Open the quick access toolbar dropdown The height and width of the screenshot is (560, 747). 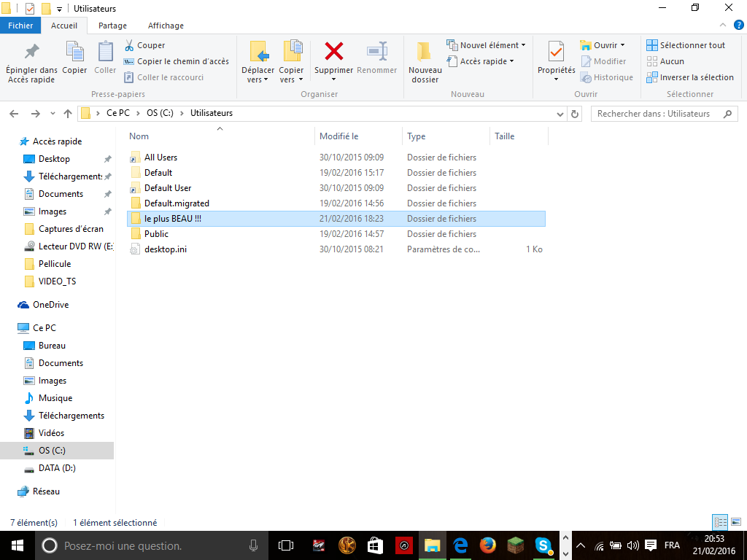pyautogui.click(x=59, y=9)
